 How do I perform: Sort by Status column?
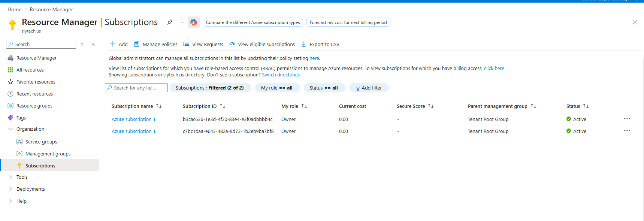click(x=586, y=106)
